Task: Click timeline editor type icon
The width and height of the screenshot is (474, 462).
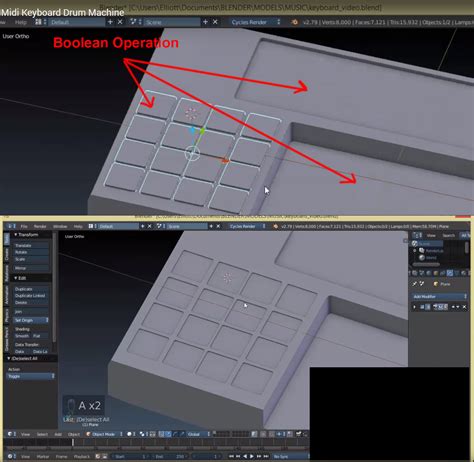Action: tap(10, 456)
